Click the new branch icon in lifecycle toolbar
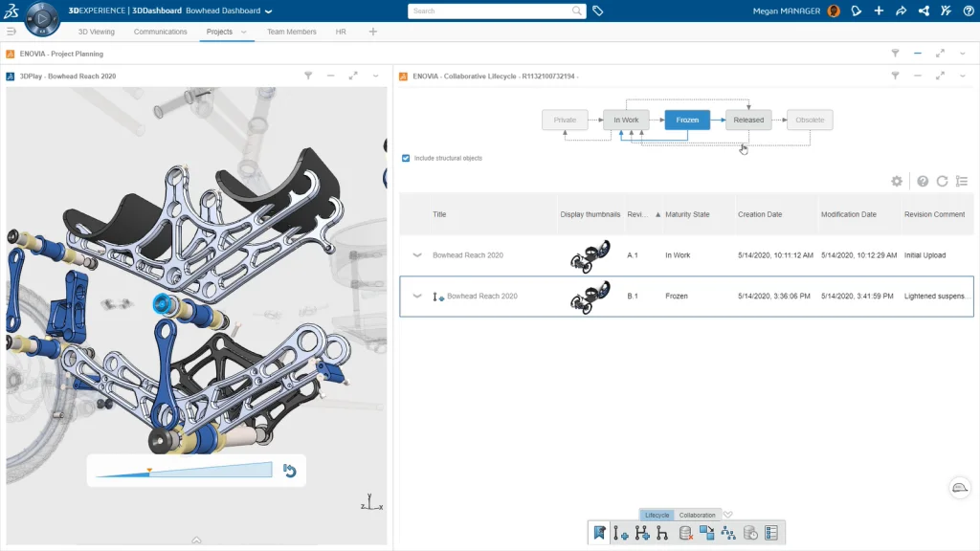This screenshot has width=980, height=551. tap(641, 533)
